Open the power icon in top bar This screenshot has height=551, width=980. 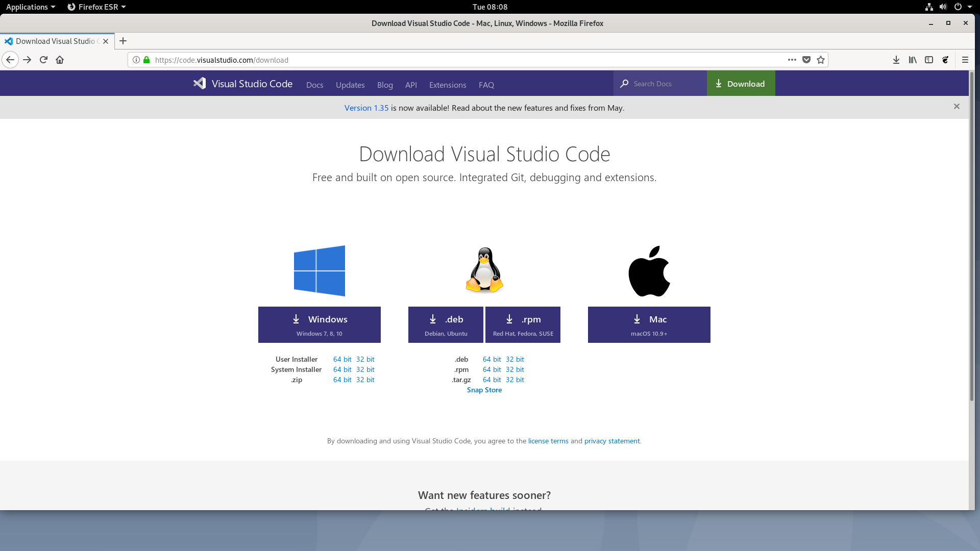(958, 7)
